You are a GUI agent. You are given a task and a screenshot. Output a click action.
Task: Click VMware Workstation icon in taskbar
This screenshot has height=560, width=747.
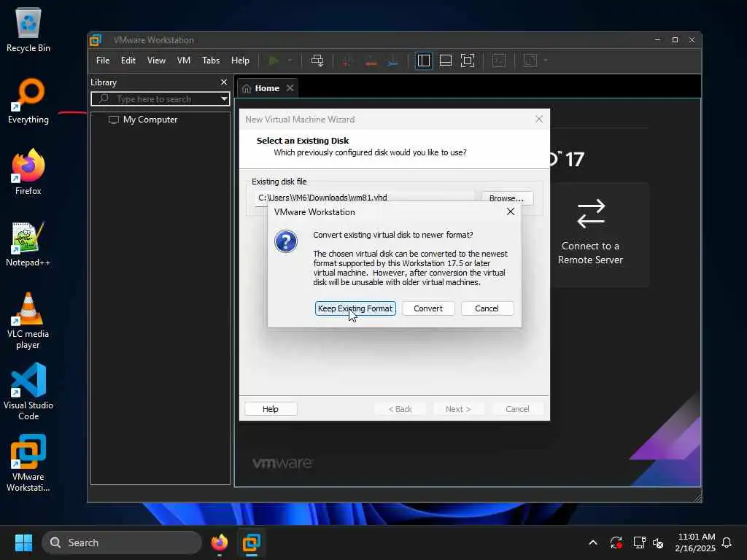click(251, 542)
